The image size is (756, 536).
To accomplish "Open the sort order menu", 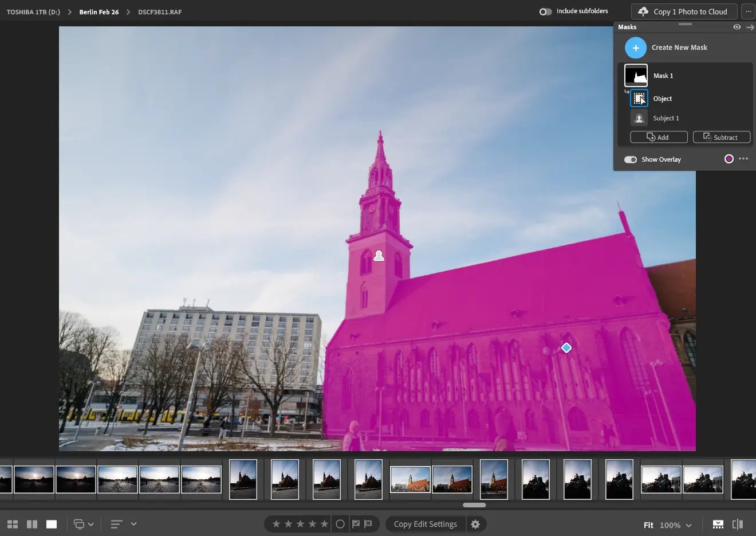I will point(124,524).
